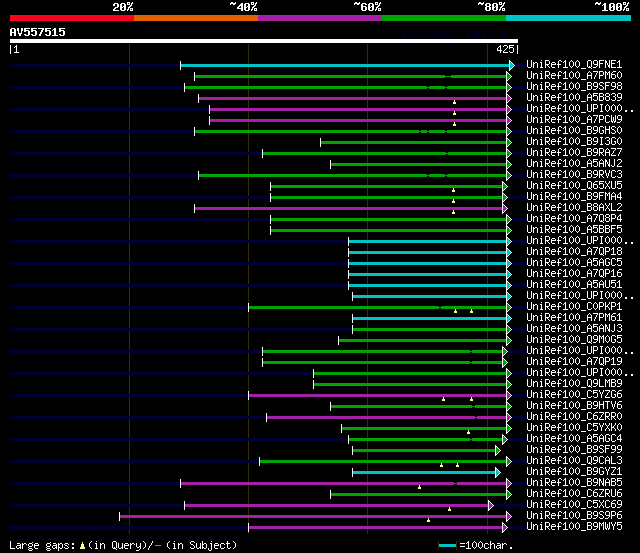The image size is (640, 553).
Task: Open the UniRef100_B9SF99 entry
Action: click(574, 450)
